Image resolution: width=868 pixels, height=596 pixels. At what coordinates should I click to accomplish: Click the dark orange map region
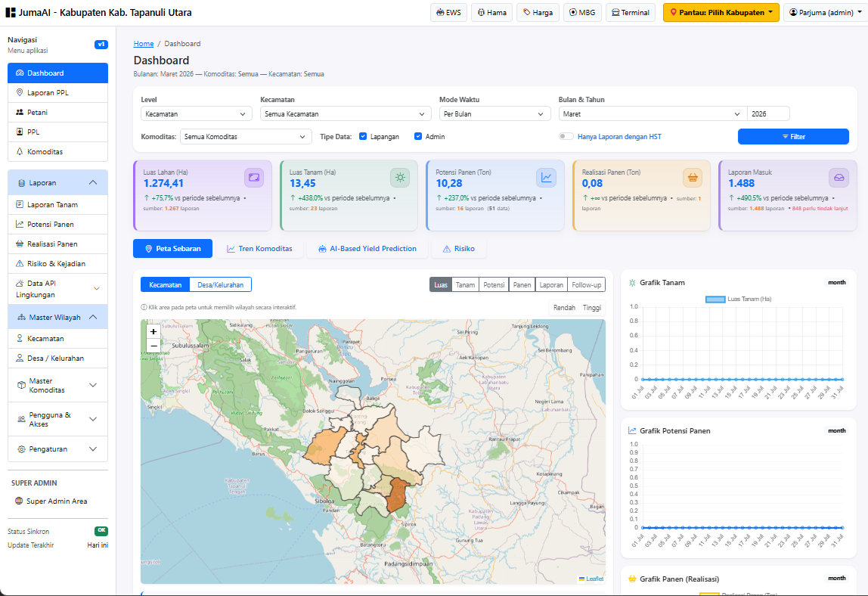[397, 495]
